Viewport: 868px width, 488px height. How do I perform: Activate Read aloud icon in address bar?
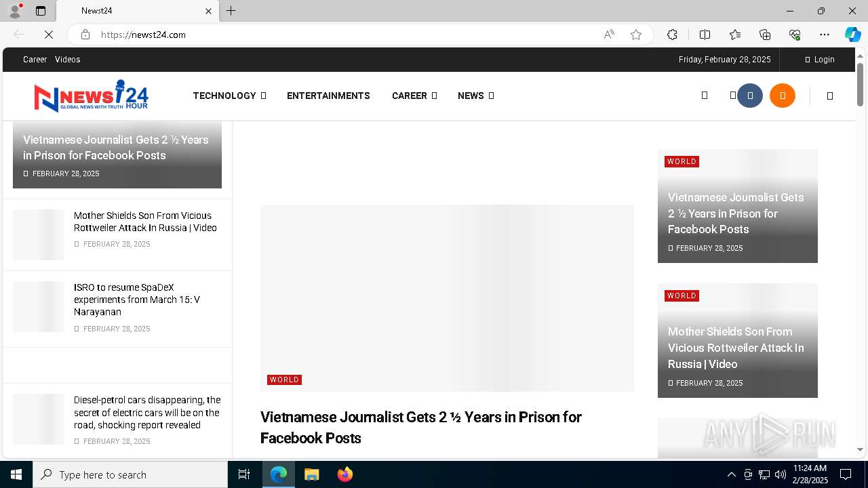coord(609,35)
